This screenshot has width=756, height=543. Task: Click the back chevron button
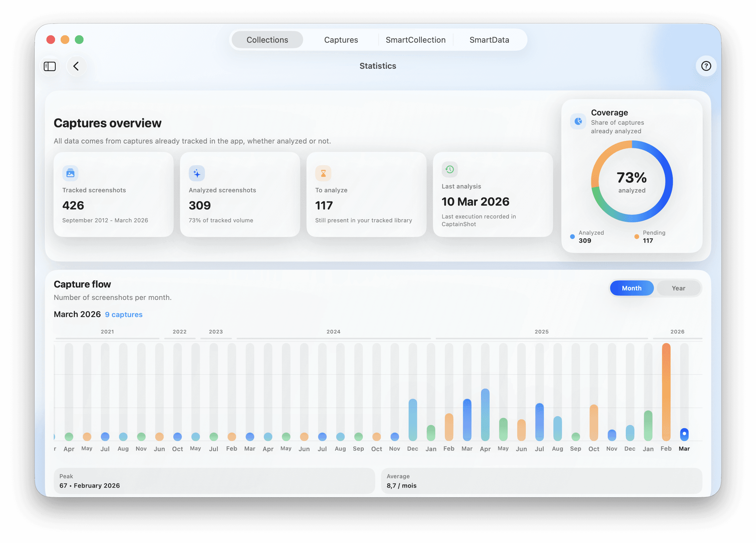(76, 66)
